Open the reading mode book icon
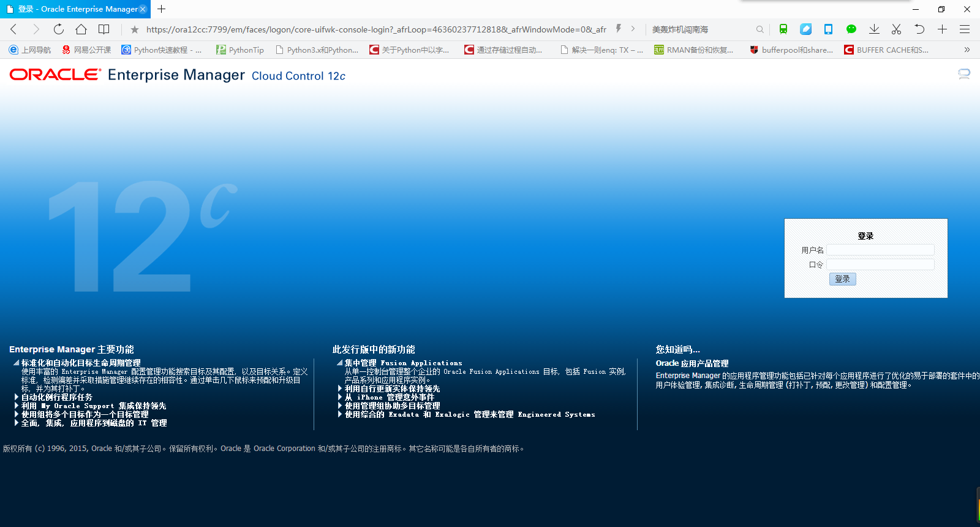The width and height of the screenshot is (980, 527). tap(104, 29)
